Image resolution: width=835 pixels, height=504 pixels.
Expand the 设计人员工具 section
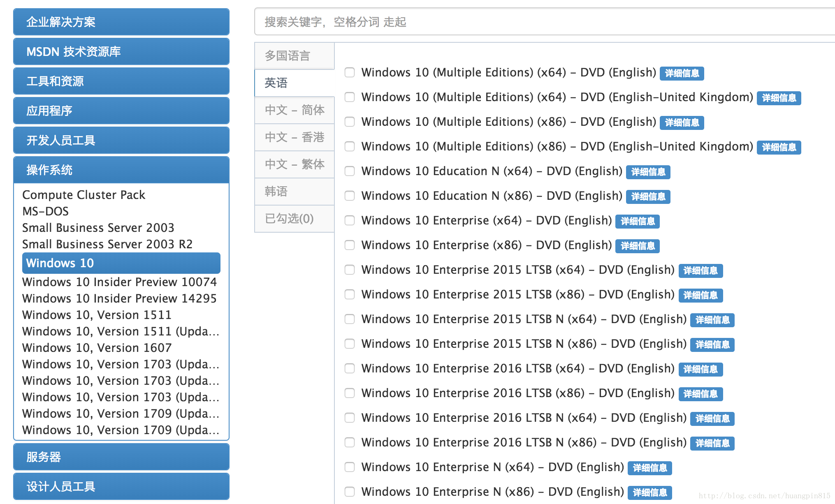[x=121, y=486]
